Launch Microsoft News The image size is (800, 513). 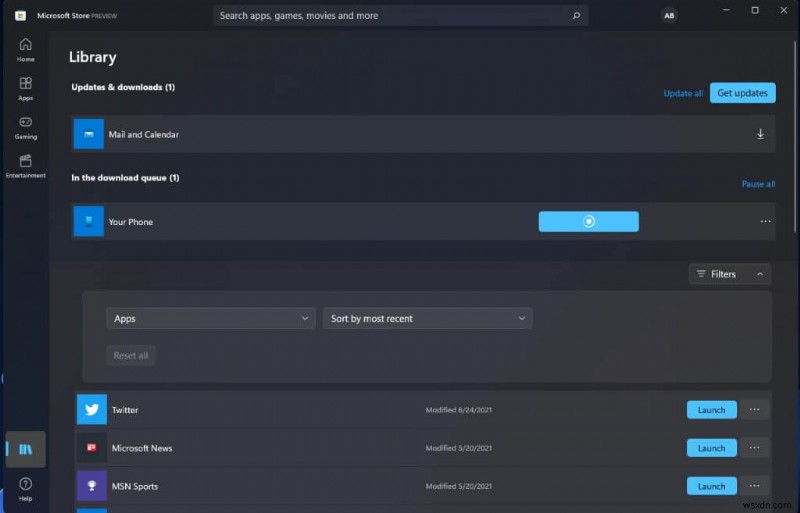pos(712,448)
